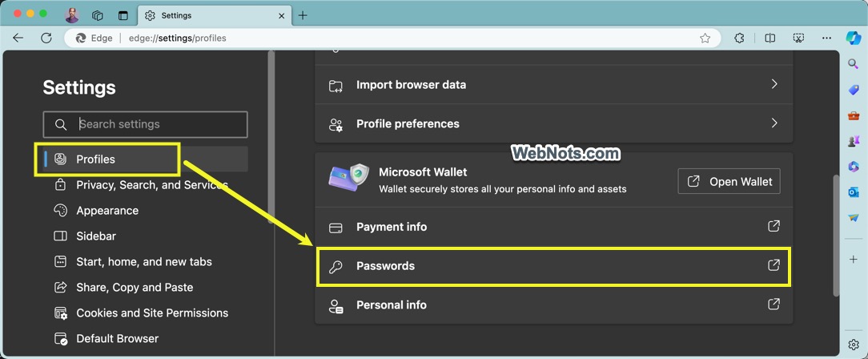The image size is (868, 359).
Task: Select Appearance in the settings menu
Action: (107, 211)
